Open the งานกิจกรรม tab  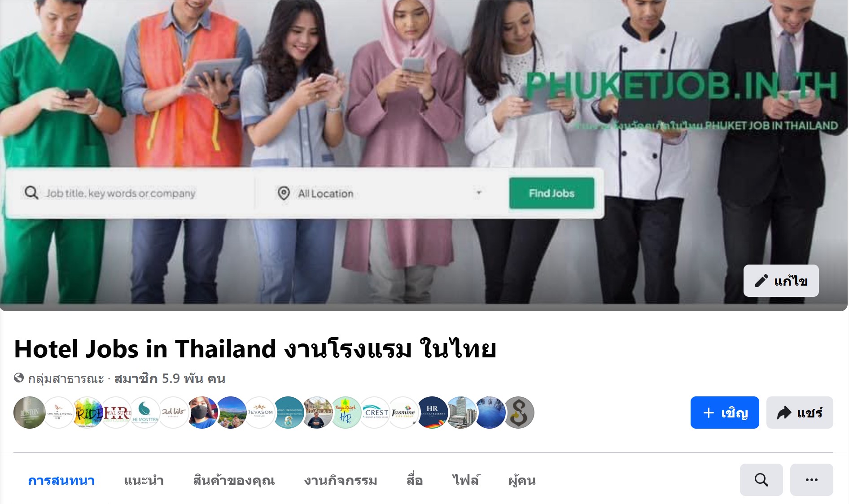point(341,480)
